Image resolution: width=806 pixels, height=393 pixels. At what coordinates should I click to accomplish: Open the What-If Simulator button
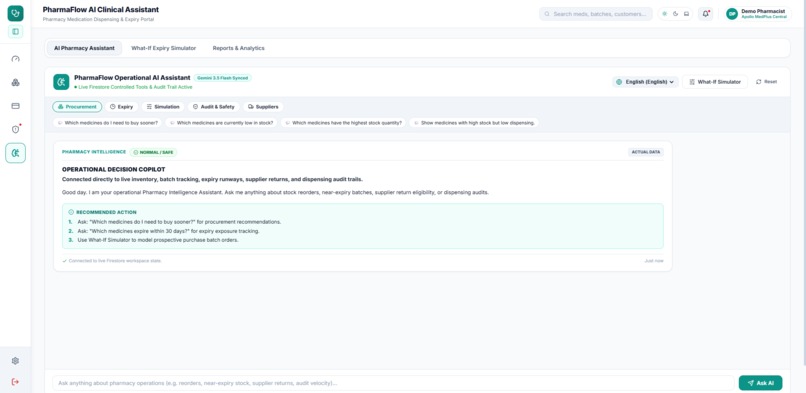coord(715,82)
